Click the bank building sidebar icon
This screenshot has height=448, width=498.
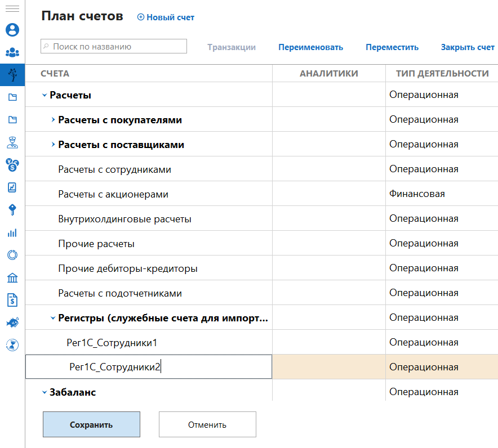[12, 277]
